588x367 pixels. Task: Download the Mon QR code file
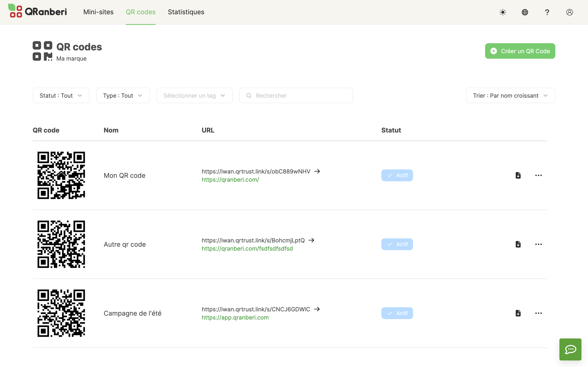tap(518, 175)
